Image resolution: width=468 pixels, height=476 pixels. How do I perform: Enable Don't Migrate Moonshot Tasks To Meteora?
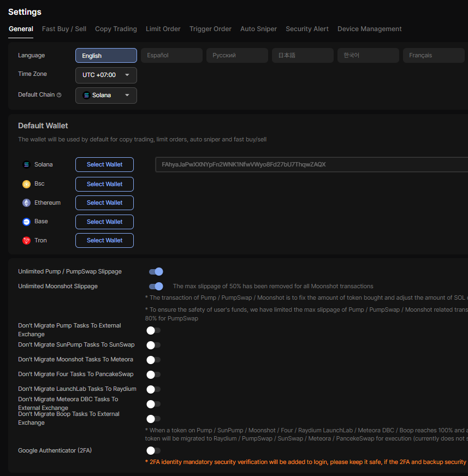coord(153,360)
